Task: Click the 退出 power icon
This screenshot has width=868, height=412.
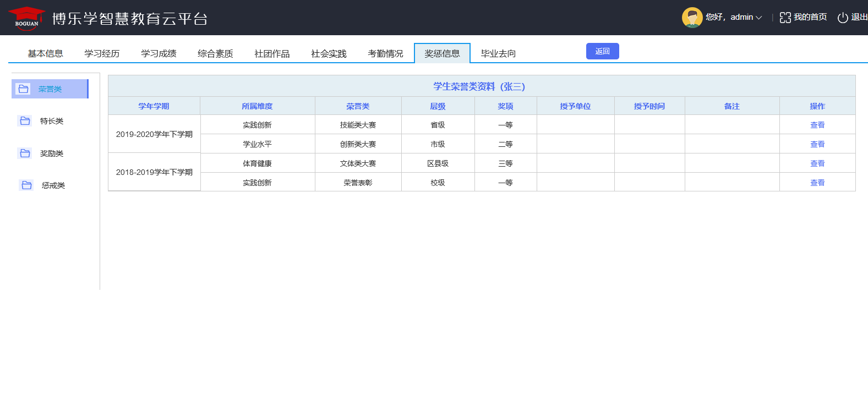Action: [x=843, y=18]
